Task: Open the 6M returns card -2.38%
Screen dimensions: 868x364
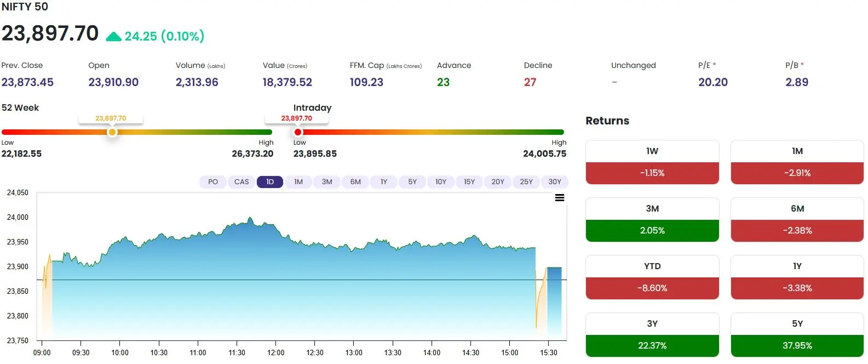Action: 797,220
